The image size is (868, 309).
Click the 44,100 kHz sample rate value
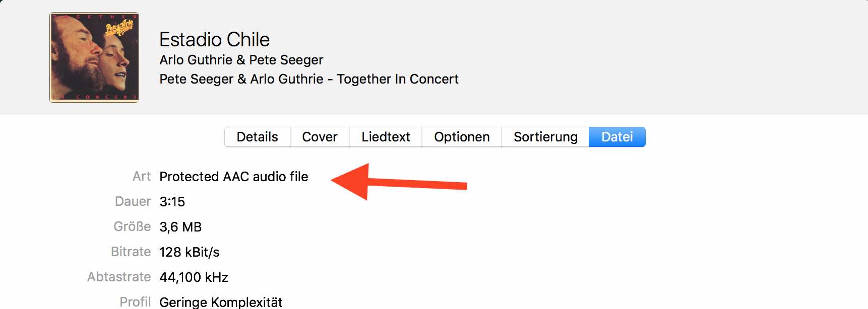coord(194,277)
